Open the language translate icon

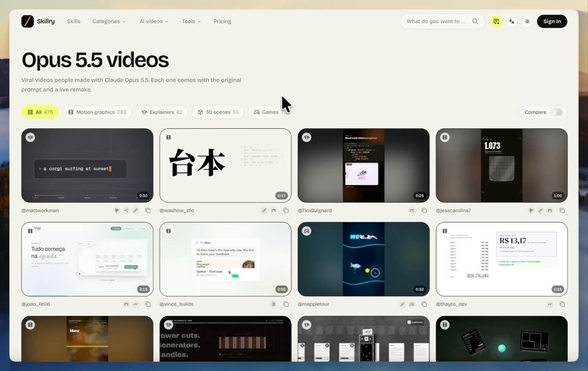[x=512, y=22]
